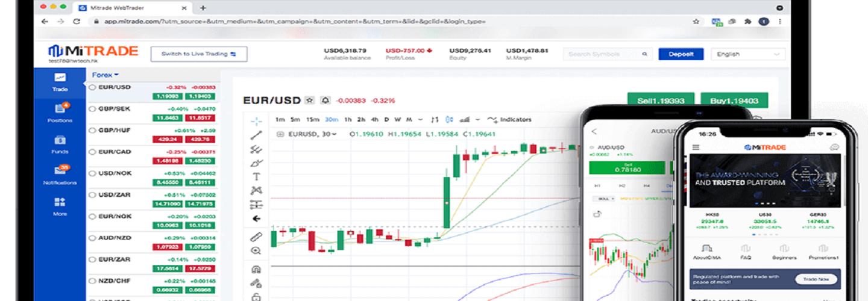The width and height of the screenshot is (868, 301).
Task: Expand the EURUSD, 30 symbol dropdown
Action: (312, 134)
